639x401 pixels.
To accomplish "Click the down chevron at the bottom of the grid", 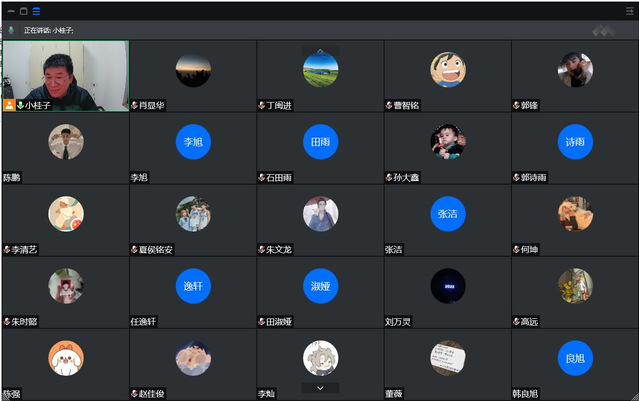I will click(320, 387).
